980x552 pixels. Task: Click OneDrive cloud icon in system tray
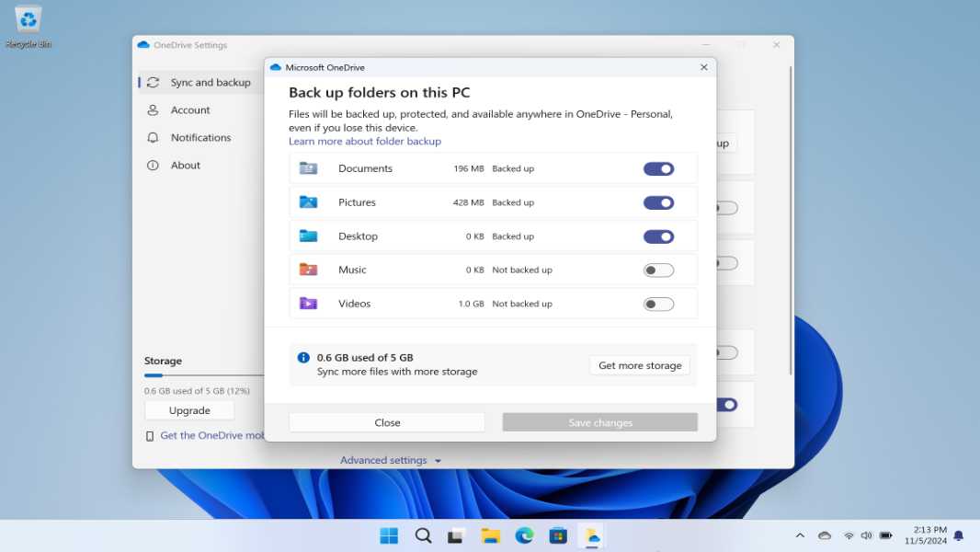point(825,535)
